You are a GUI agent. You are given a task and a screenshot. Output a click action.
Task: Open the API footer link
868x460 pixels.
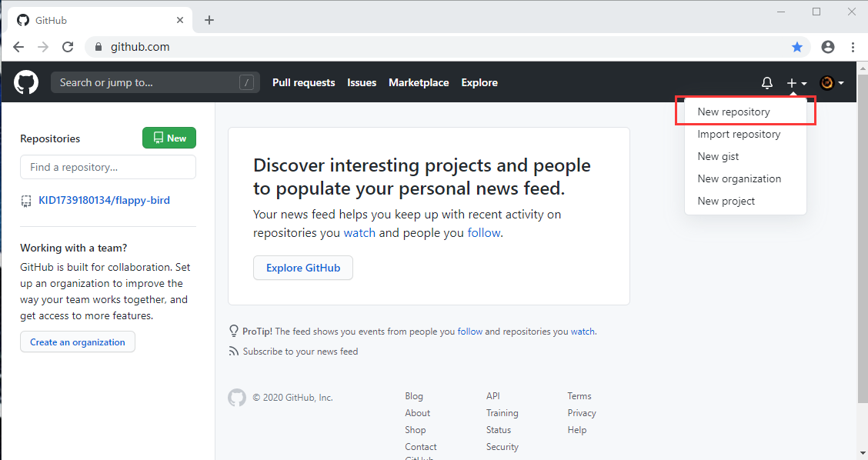coord(492,396)
